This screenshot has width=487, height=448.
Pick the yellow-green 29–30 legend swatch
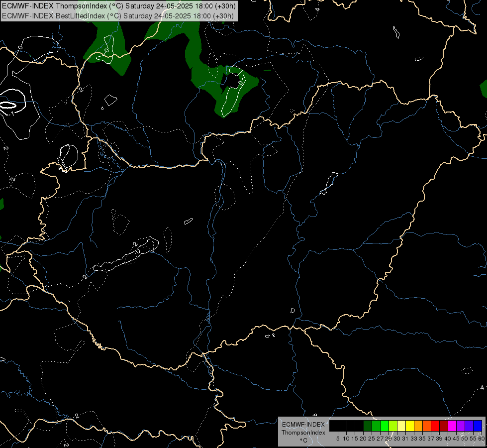point(393,426)
